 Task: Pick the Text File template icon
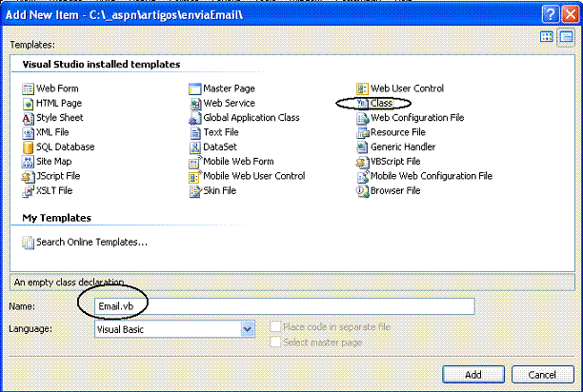point(195,132)
